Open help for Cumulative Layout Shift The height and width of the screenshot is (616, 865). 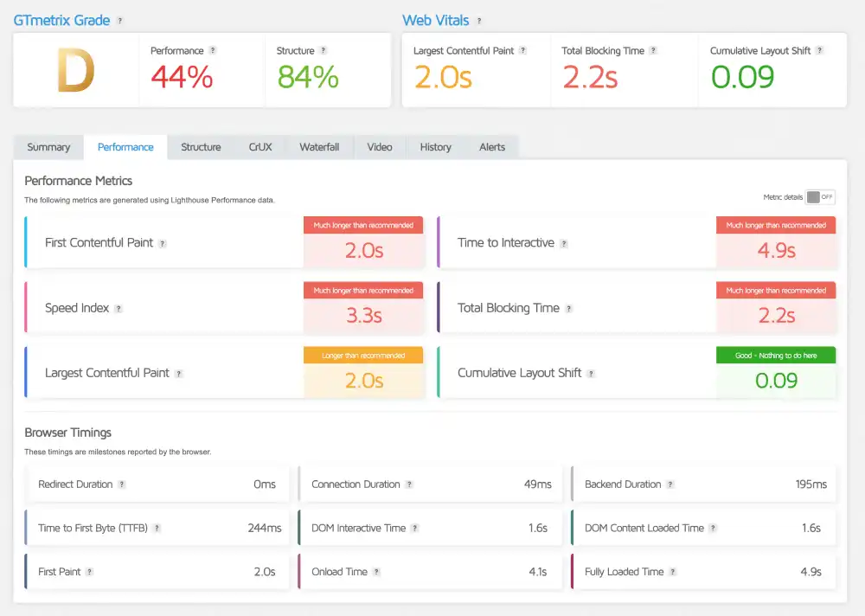(592, 374)
